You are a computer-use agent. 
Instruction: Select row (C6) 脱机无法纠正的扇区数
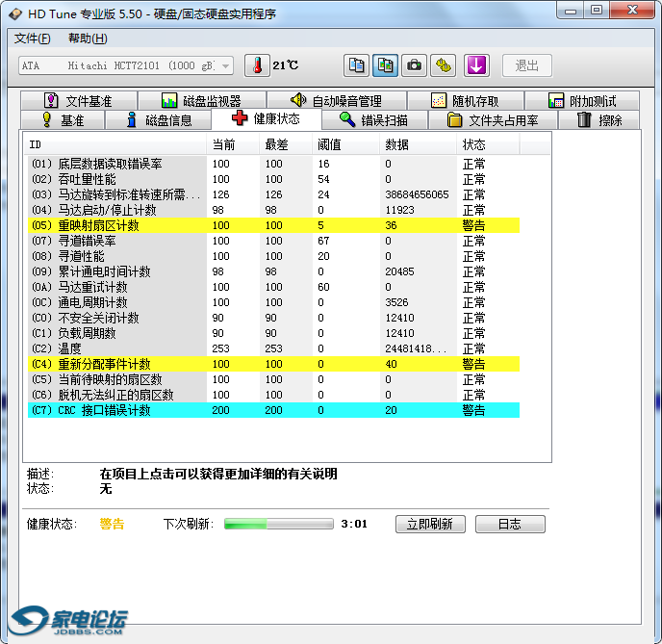tap(273, 395)
